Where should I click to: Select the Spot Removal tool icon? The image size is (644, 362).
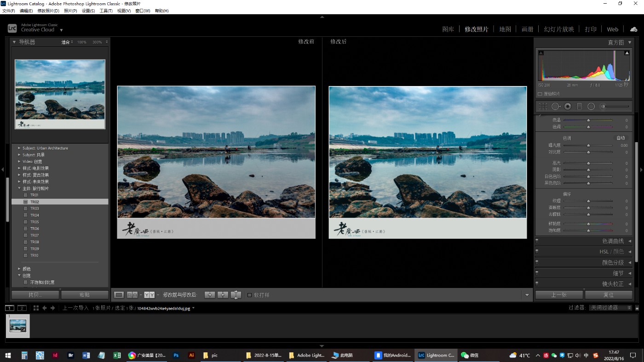[x=555, y=106]
